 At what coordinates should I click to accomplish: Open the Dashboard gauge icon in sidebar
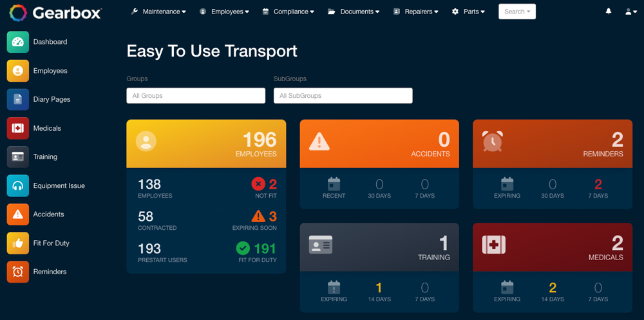point(17,42)
